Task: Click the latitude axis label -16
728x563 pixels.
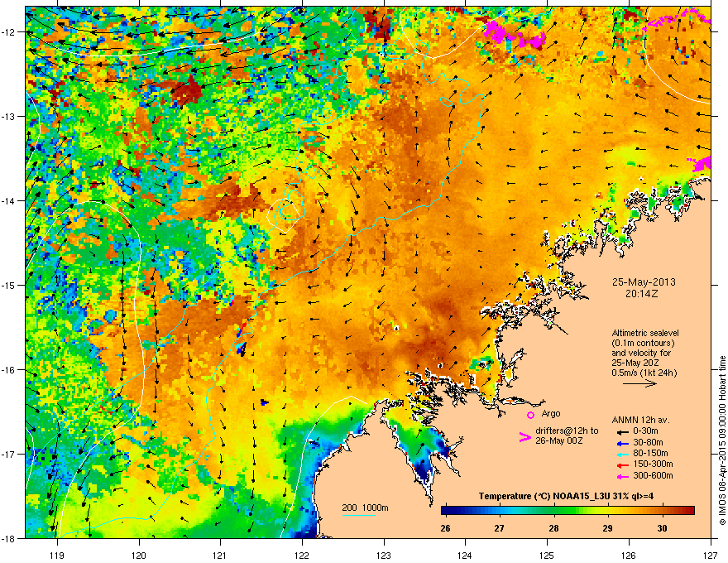Action: (8, 370)
